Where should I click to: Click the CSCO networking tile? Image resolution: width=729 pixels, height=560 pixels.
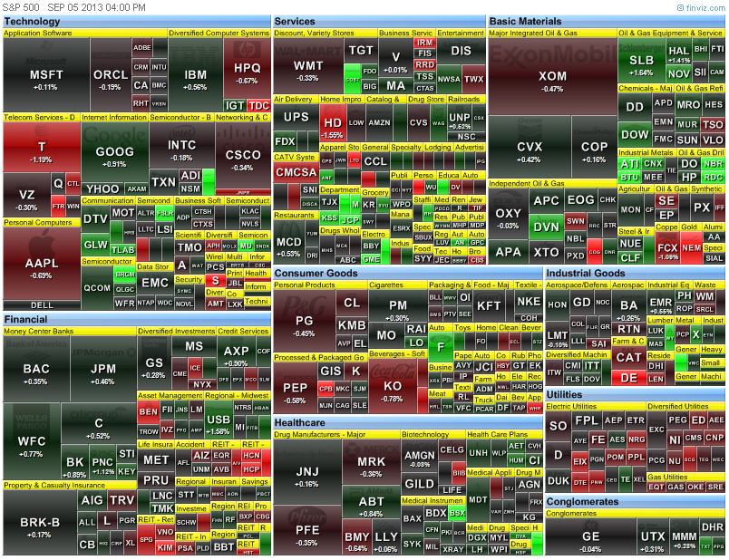tap(243, 156)
